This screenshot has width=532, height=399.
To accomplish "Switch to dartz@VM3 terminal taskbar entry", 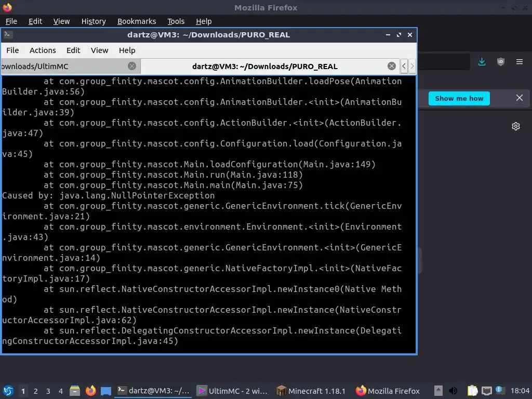I will tap(153, 391).
